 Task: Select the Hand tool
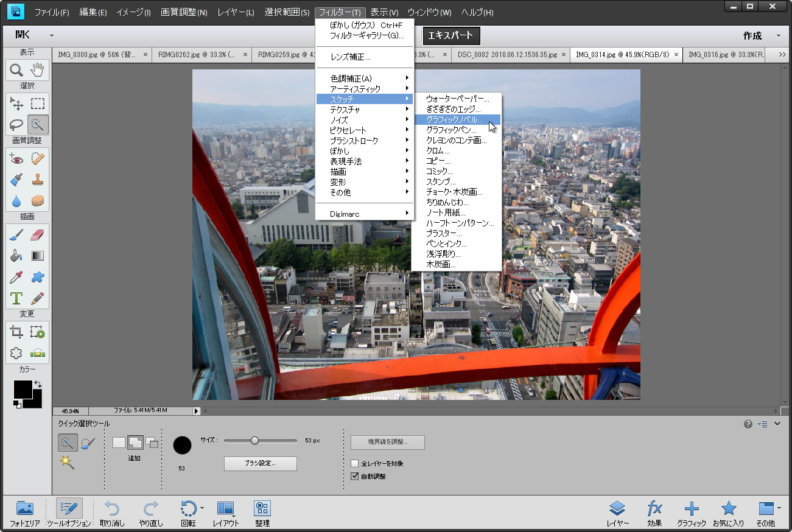point(38,70)
